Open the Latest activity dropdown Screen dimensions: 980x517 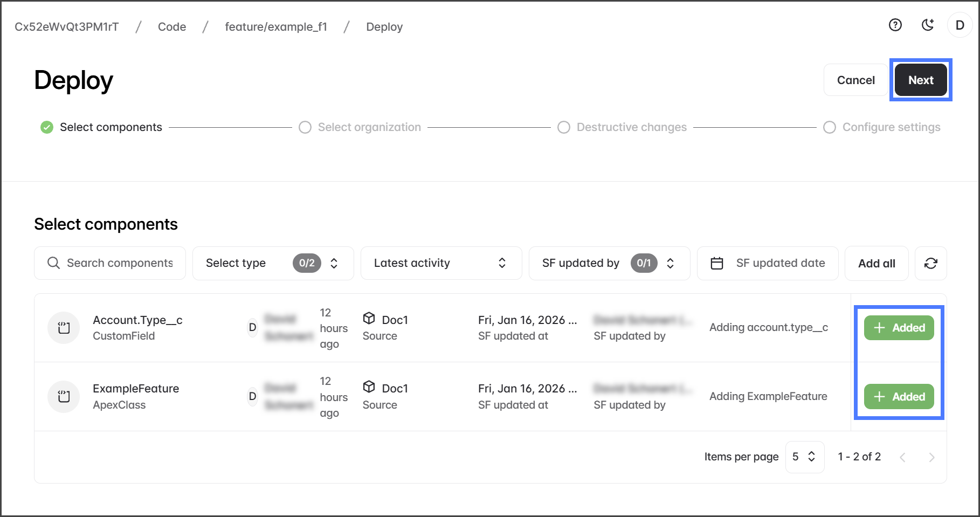[441, 263]
